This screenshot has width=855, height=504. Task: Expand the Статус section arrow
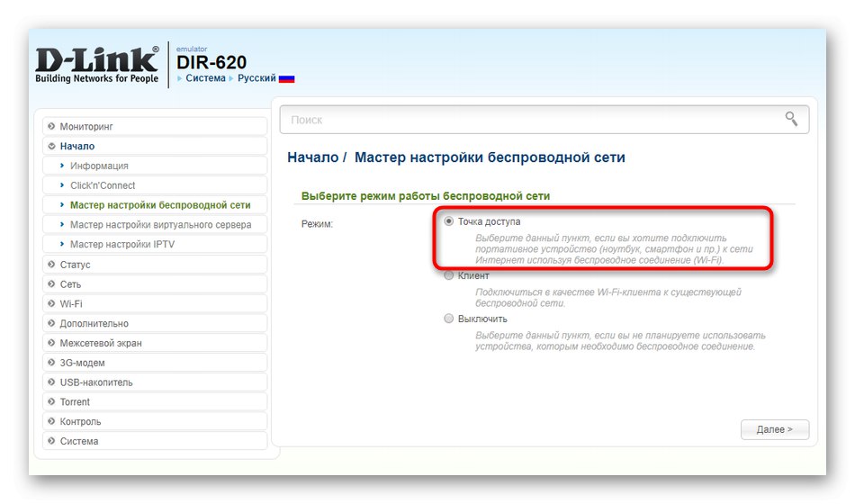click(x=51, y=264)
